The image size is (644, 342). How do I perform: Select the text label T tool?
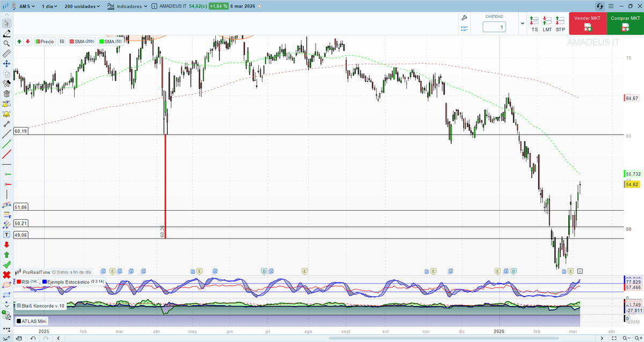click(6, 235)
